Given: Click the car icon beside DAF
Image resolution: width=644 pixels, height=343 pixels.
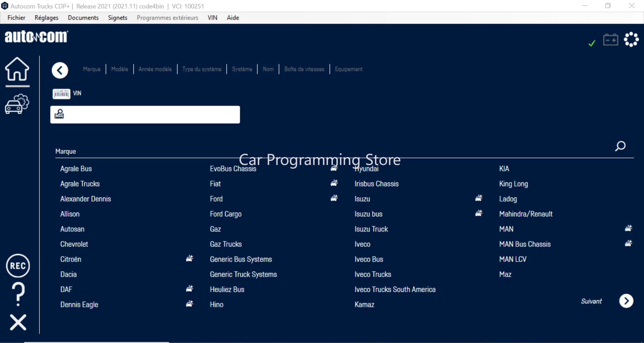Looking at the screenshot, I should click(x=190, y=289).
